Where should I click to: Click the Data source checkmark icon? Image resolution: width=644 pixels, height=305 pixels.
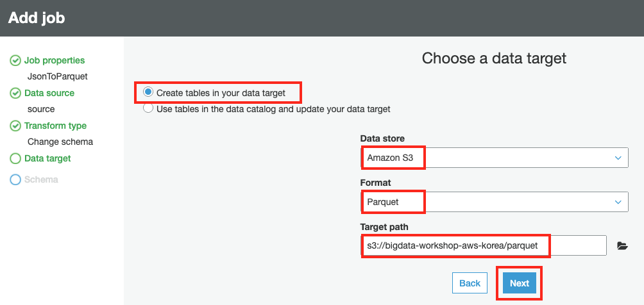point(15,94)
